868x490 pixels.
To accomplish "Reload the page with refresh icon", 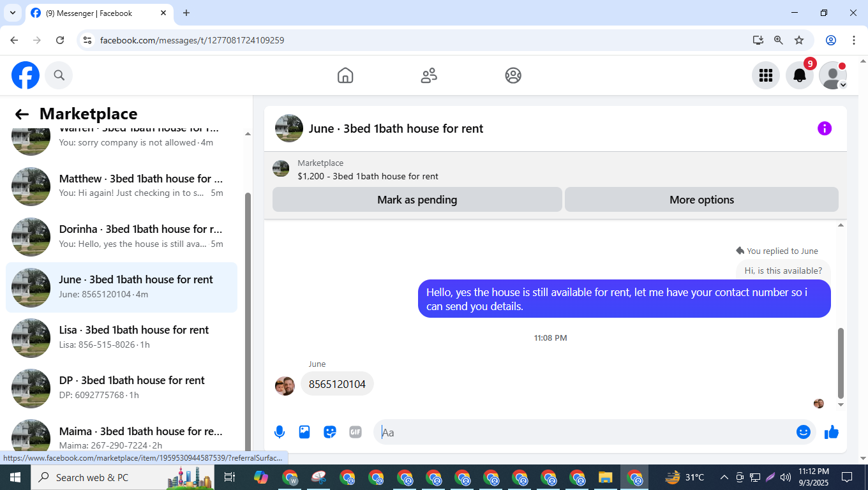I will pyautogui.click(x=60, y=40).
